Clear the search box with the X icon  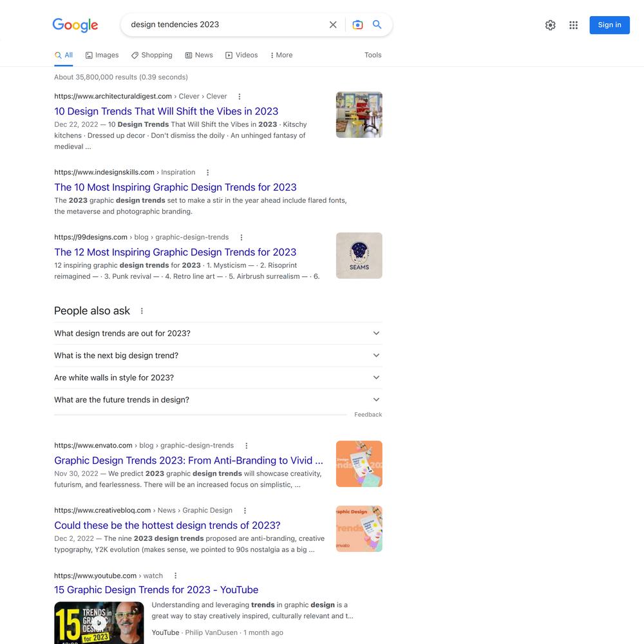point(333,24)
